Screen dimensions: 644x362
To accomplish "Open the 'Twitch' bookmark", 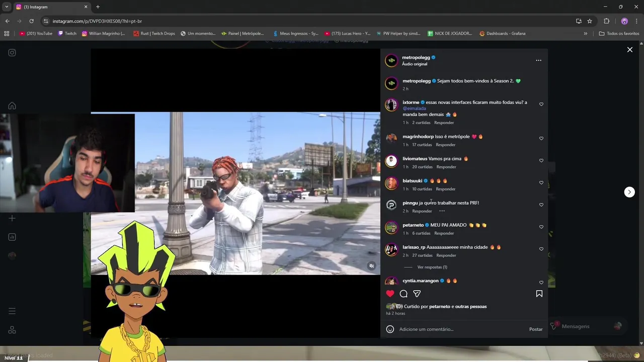I will point(67,34).
